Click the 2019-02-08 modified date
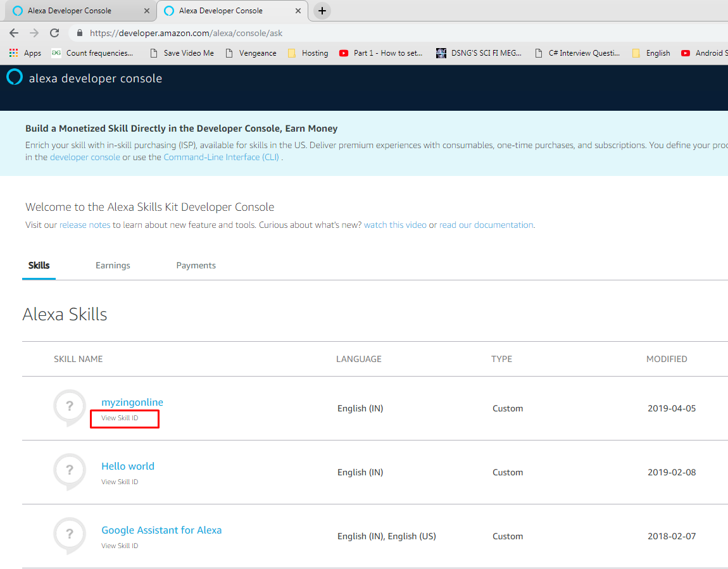The image size is (728, 569). coord(672,472)
